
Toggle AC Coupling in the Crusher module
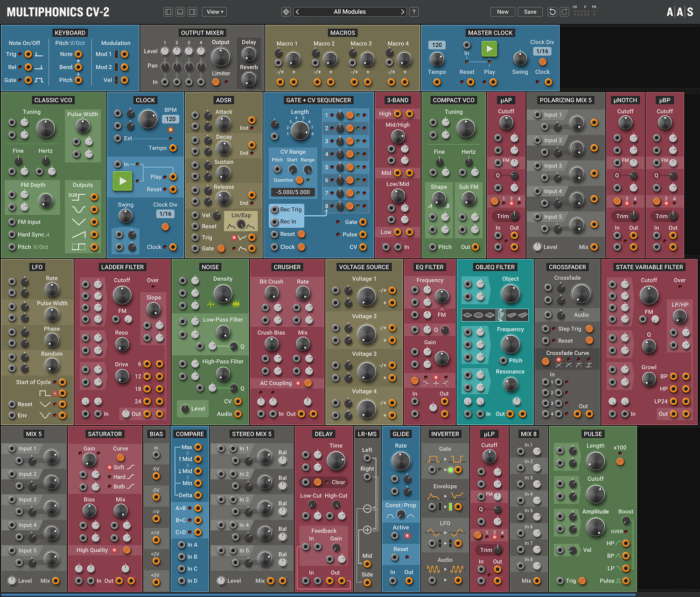pos(308,383)
